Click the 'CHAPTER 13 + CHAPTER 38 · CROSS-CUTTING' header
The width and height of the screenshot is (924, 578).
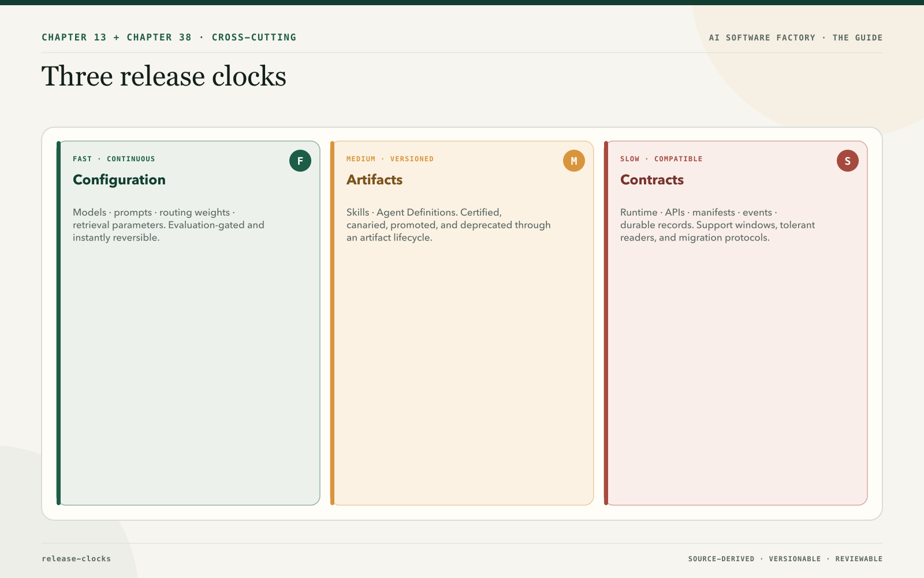169,38
